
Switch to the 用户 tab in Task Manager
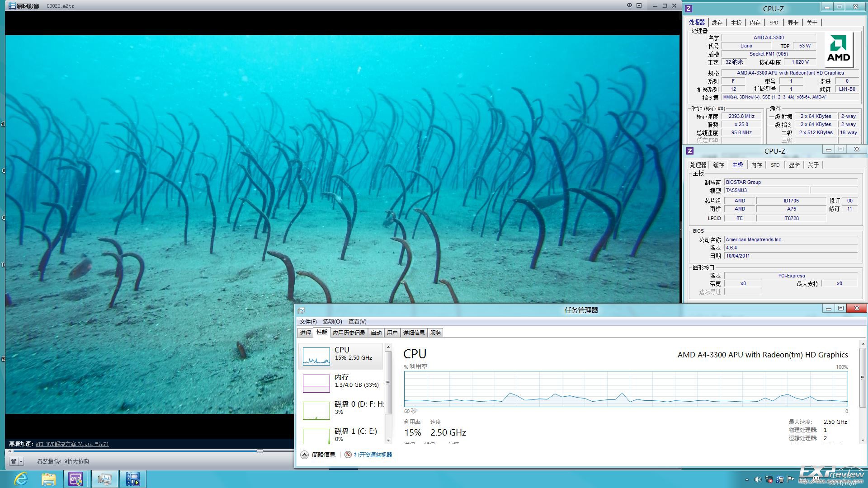coord(392,333)
